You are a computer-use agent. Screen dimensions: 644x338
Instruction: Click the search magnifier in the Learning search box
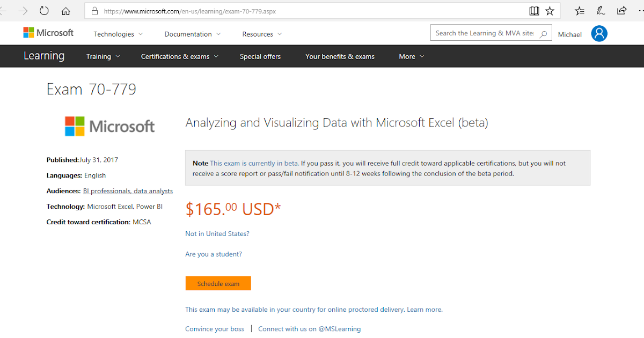click(544, 33)
